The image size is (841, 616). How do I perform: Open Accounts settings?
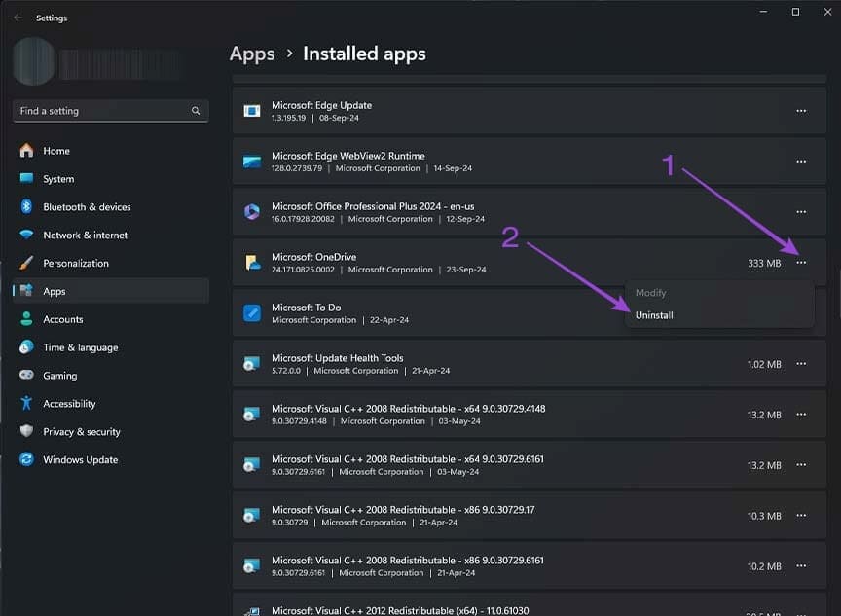(111, 319)
